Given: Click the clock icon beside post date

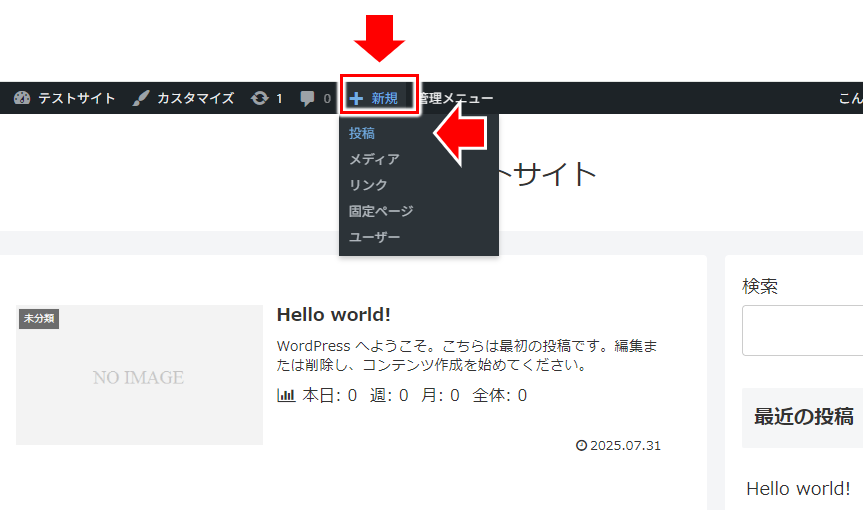Looking at the screenshot, I should [581, 445].
